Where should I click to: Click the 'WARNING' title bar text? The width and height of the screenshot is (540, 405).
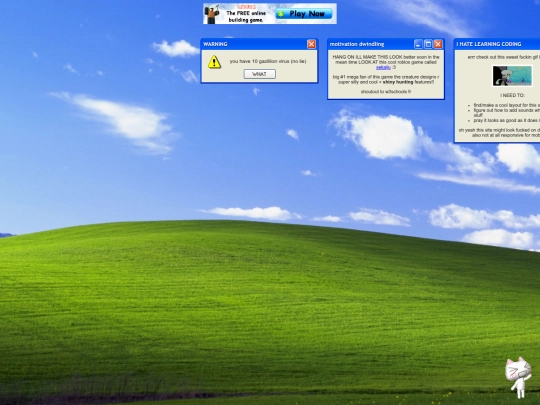[x=215, y=44]
